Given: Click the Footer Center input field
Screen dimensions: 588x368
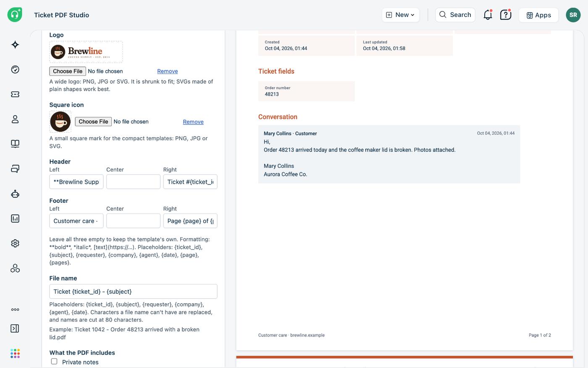Looking at the screenshot, I should (x=133, y=221).
